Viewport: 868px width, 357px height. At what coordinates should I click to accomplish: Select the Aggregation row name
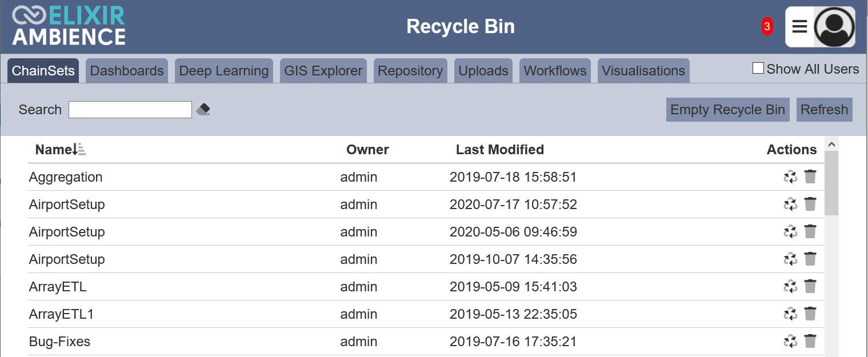click(x=66, y=177)
